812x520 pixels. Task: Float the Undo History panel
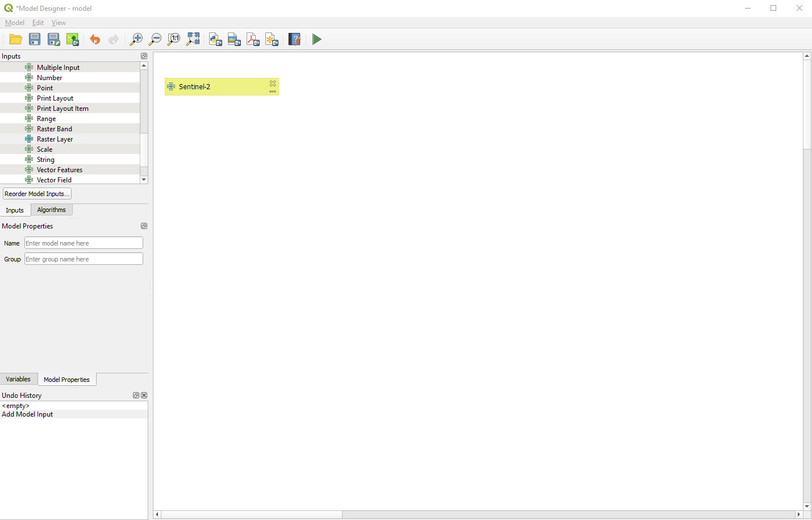pos(136,396)
